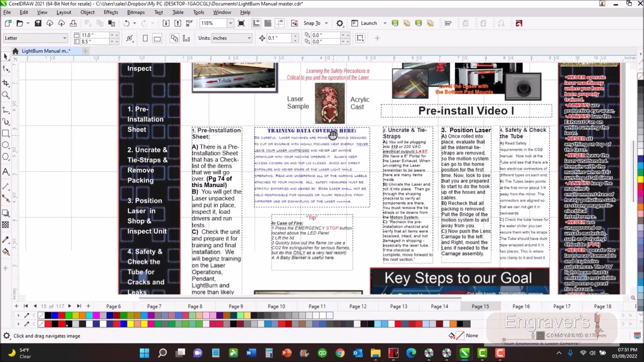Open the zoom level 118% dropdown
The height and width of the screenshot is (362, 644).
230,23
